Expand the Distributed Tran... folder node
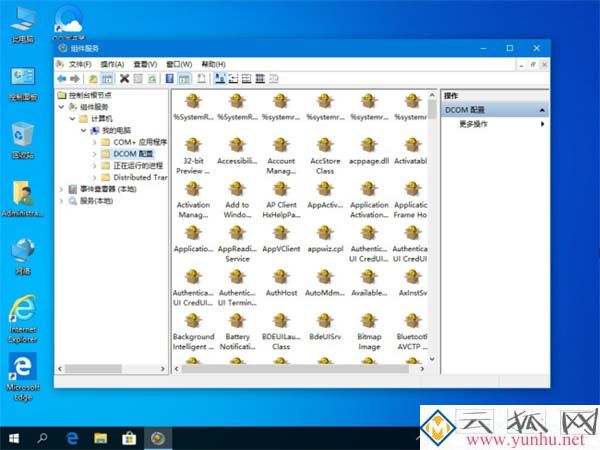 95,178
